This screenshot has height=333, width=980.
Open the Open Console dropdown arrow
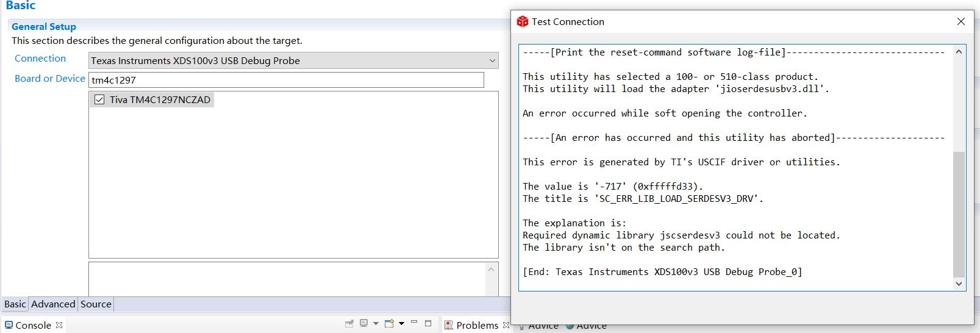401,323
